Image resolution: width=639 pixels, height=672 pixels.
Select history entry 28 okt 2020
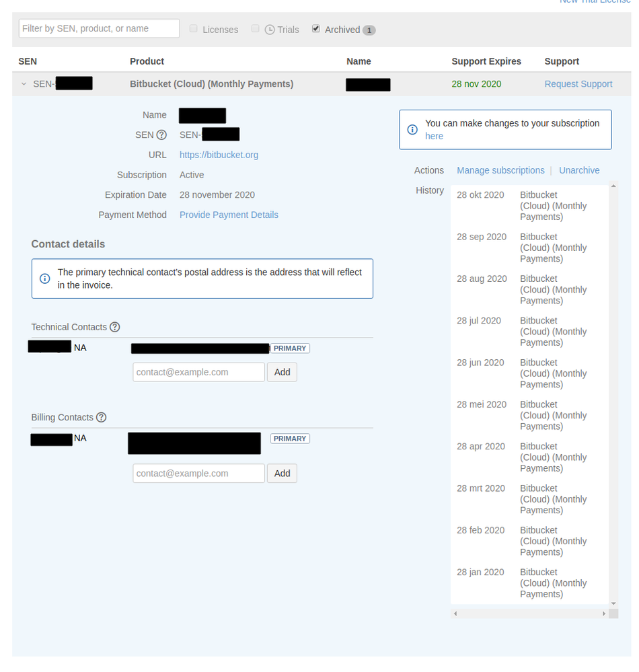point(480,195)
